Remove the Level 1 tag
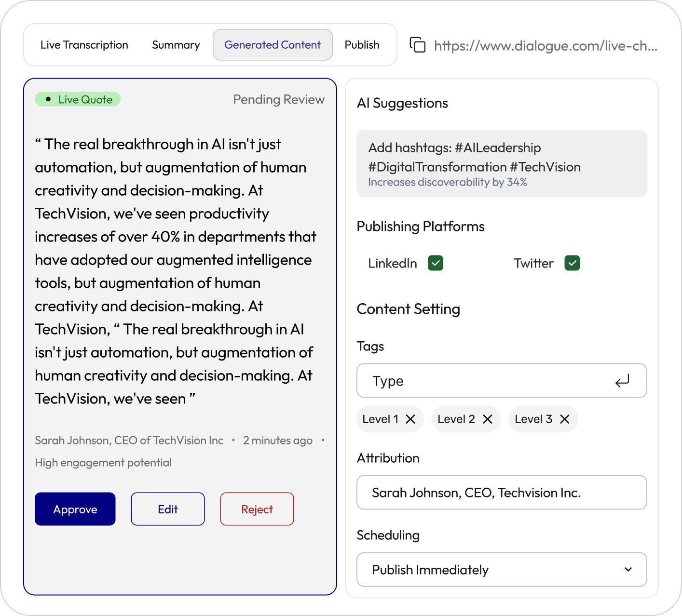 [x=410, y=419]
